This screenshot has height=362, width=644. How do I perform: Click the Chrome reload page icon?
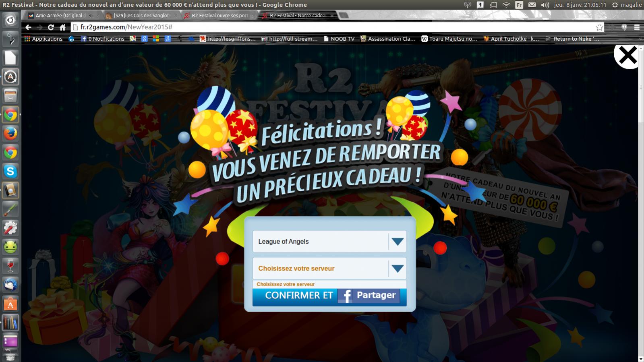click(x=51, y=27)
